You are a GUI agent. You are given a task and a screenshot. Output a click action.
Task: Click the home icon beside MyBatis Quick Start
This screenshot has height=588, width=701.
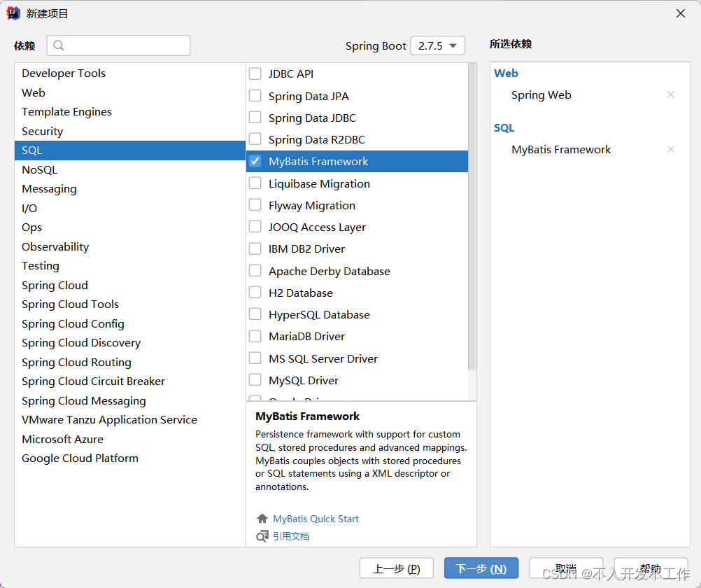[262, 518]
